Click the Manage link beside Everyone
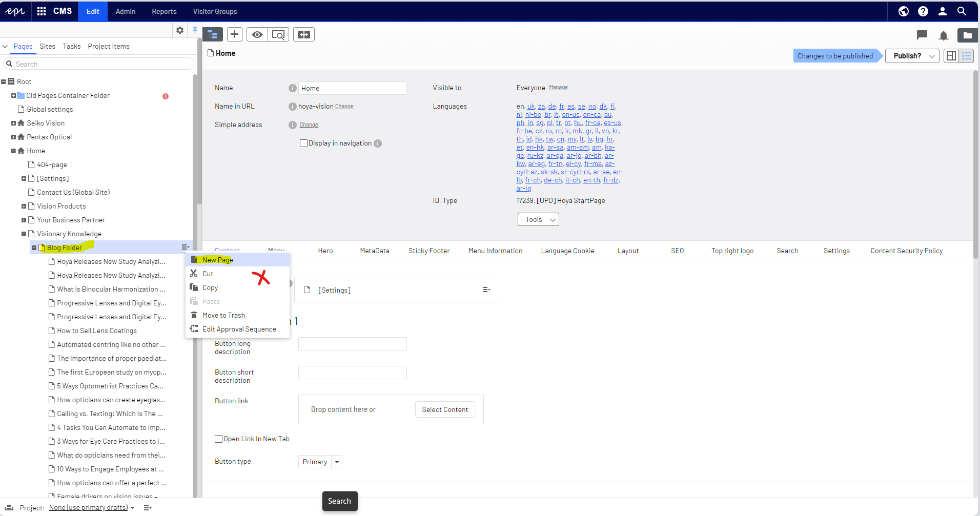 click(x=558, y=88)
